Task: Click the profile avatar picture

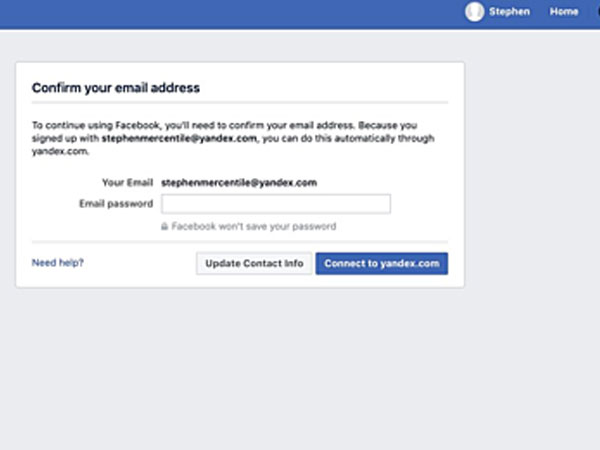Action: click(x=474, y=12)
